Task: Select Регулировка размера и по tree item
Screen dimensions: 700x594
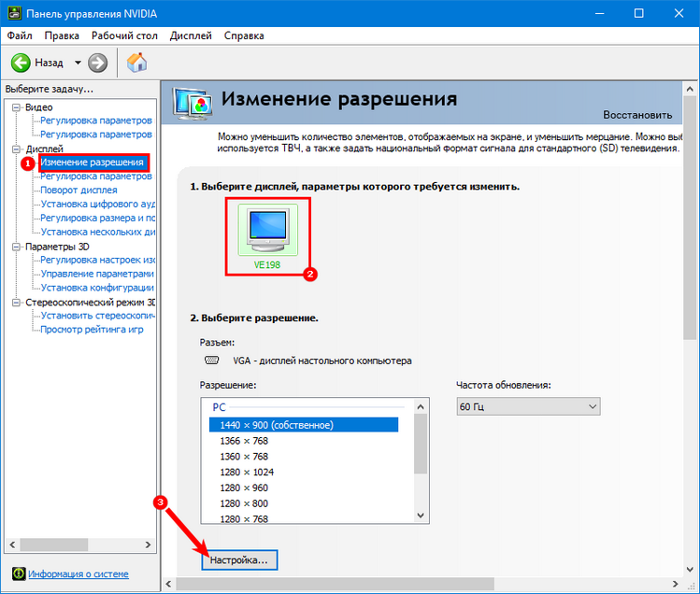Action: pyautogui.click(x=97, y=218)
